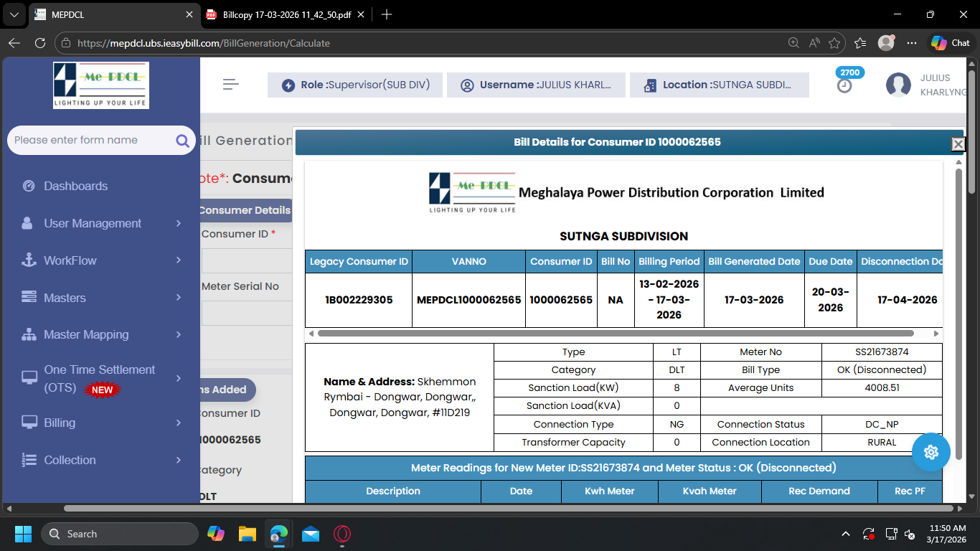Screen dimensions: 980x551
Task: Close the Bill Details popup
Action: 958,144
